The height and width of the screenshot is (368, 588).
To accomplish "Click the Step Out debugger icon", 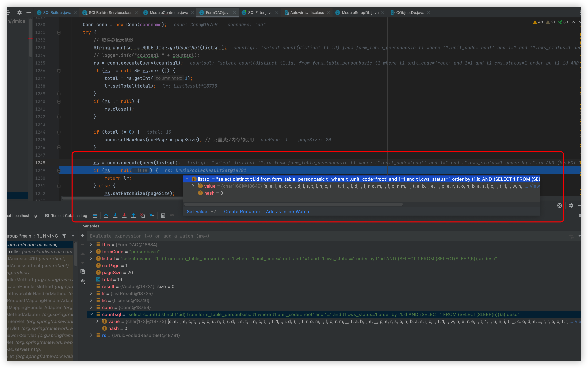I will point(133,215).
